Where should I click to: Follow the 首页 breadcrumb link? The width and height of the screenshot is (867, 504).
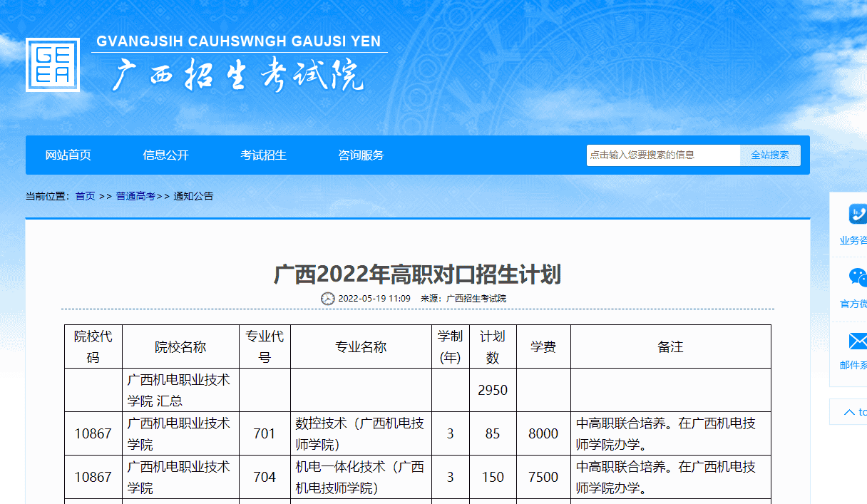tap(85, 196)
